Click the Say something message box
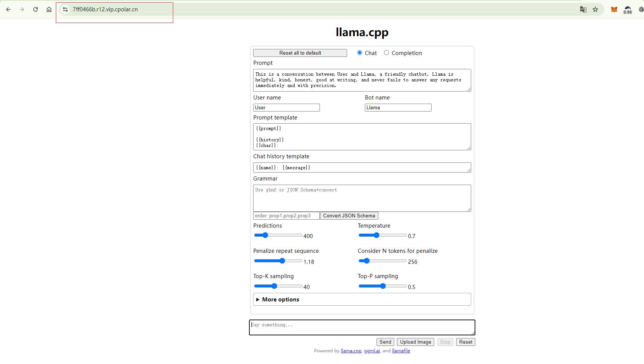The height and width of the screenshot is (364, 644). (362, 327)
